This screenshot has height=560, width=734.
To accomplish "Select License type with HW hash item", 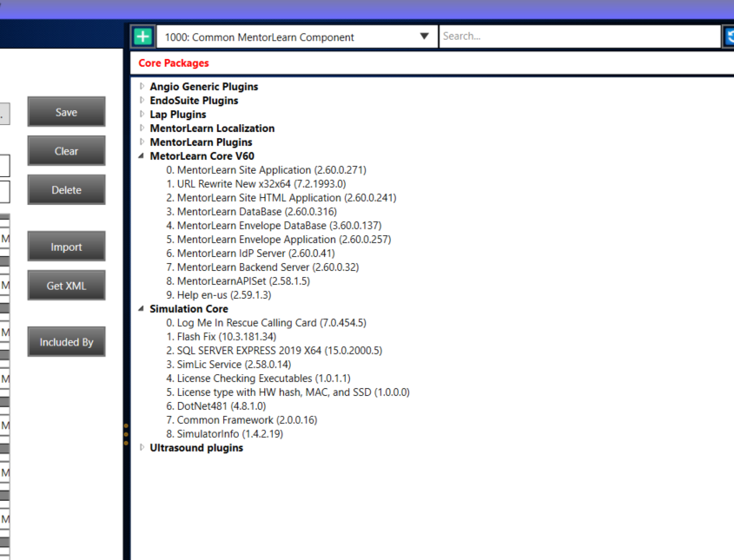I will tap(288, 392).
